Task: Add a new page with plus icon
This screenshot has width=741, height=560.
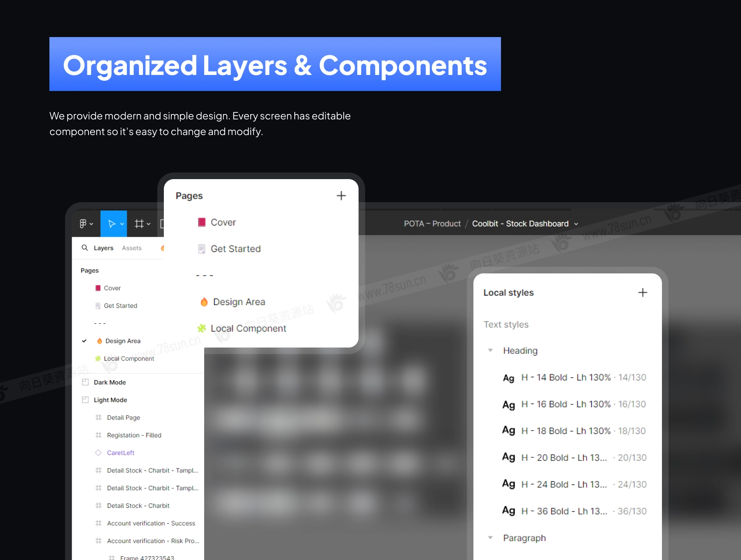Action: tap(341, 196)
